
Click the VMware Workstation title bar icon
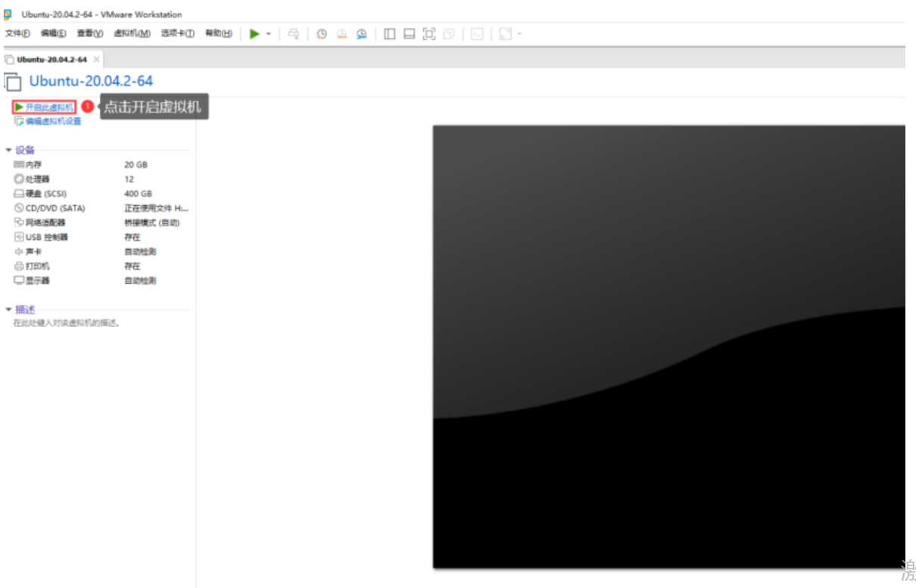8,14
